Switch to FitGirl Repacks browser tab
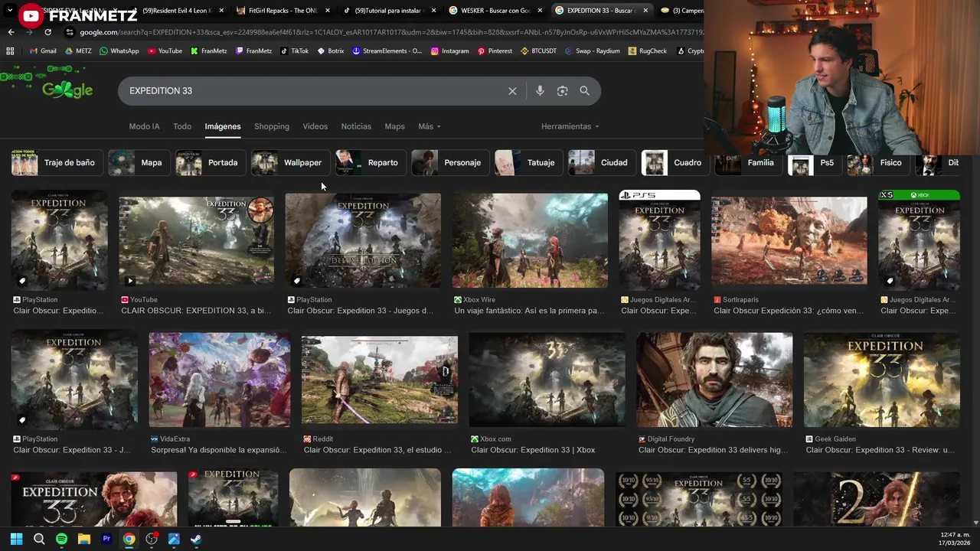Viewport: 980px width, 551px height. [x=282, y=11]
